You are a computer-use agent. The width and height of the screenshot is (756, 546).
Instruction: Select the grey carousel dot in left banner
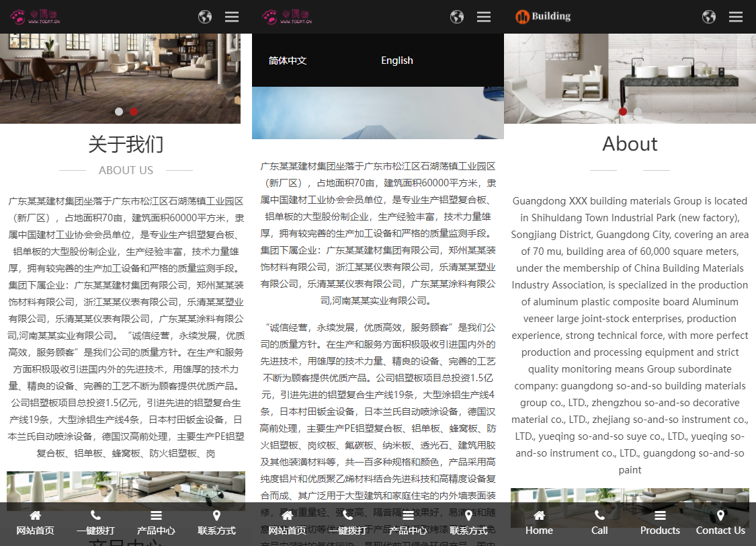click(118, 112)
